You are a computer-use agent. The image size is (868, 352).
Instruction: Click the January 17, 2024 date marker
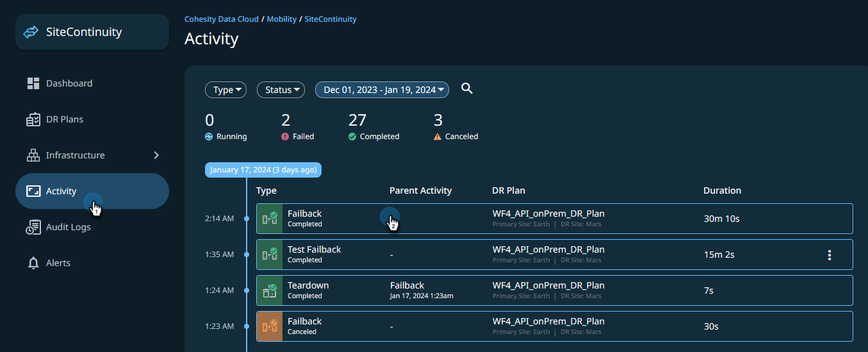pyautogui.click(x=263, y=170)
